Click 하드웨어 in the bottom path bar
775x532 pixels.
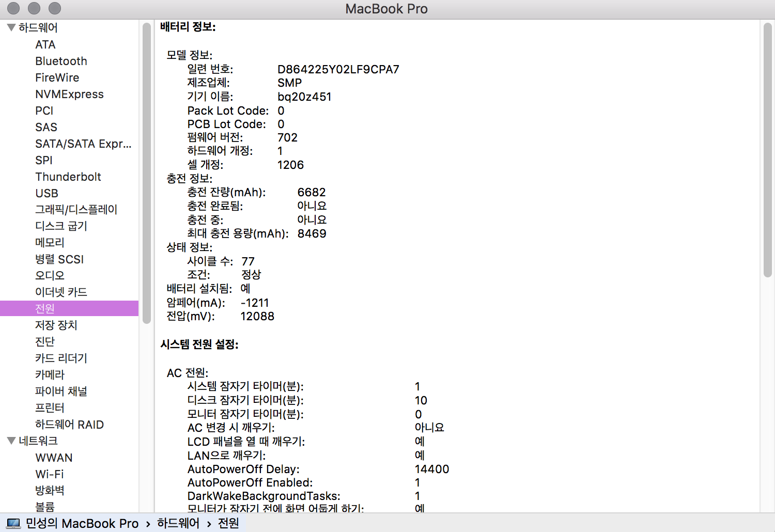click(x=178, y=524)
